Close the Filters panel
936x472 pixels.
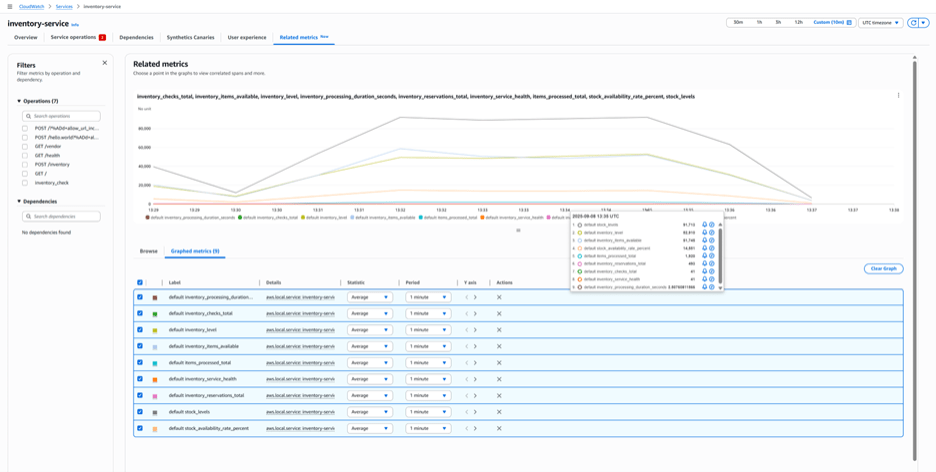point(105,63)
